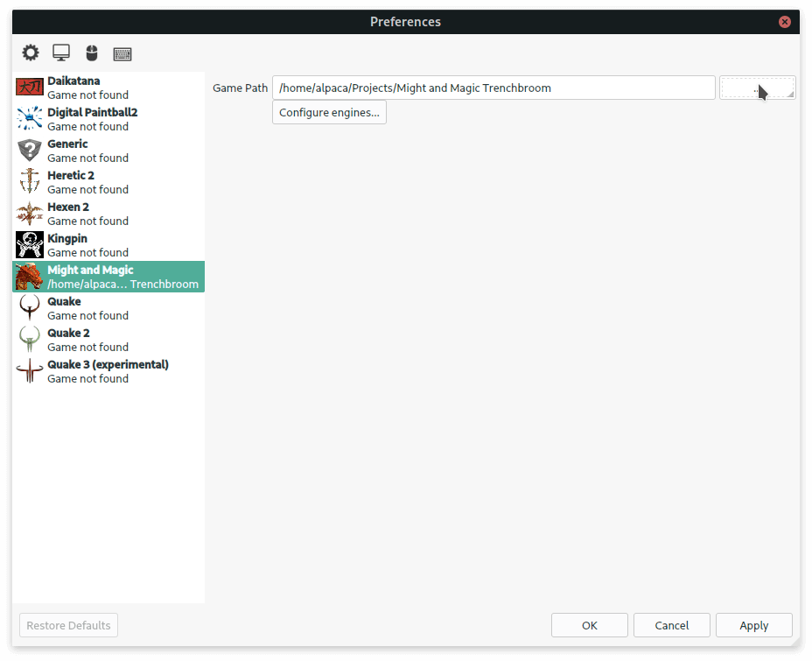Screen dimensions: 812x661
Task: Pick the Kingpin game icon
Action: pos(30,245)
